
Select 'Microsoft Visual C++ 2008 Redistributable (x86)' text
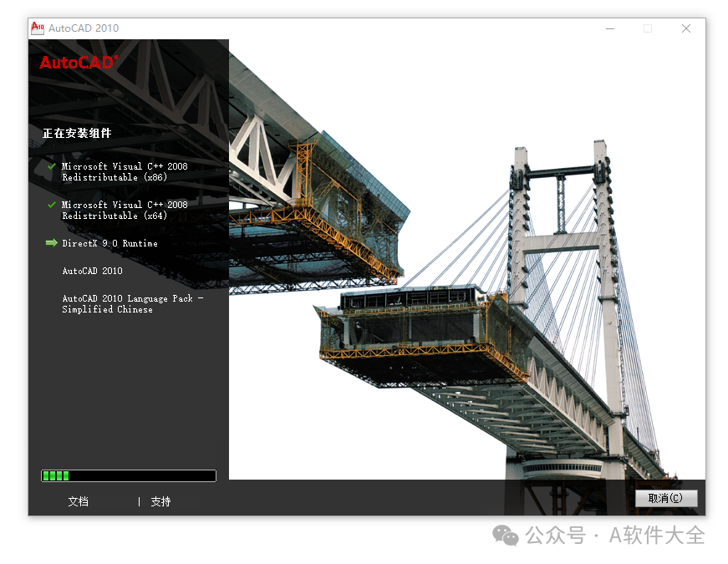tap(125, 171)
